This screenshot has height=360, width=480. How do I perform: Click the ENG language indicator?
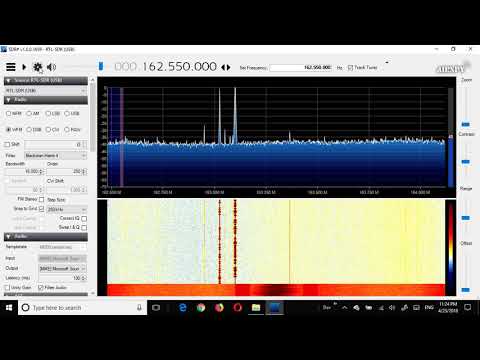tap(429, 307)
